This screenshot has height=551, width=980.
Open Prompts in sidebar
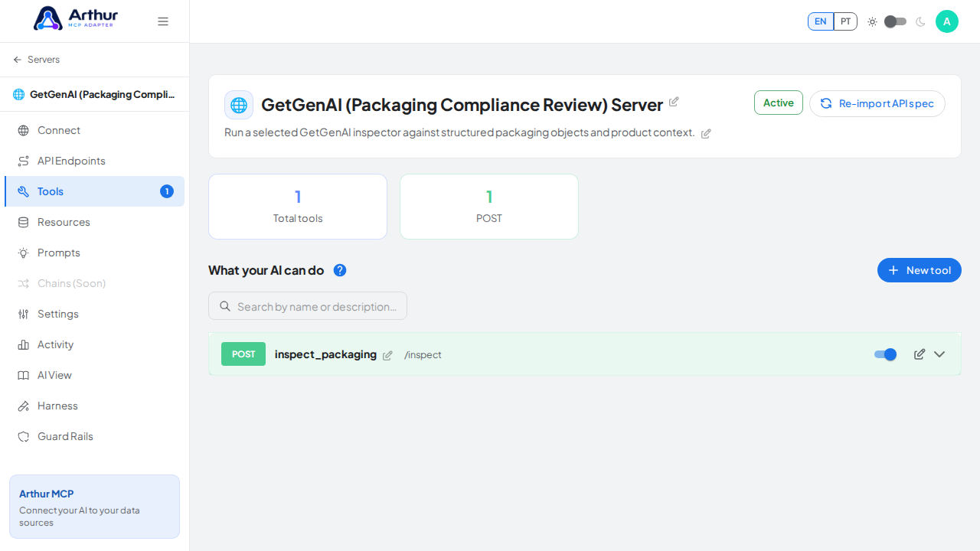coord(94,253)
